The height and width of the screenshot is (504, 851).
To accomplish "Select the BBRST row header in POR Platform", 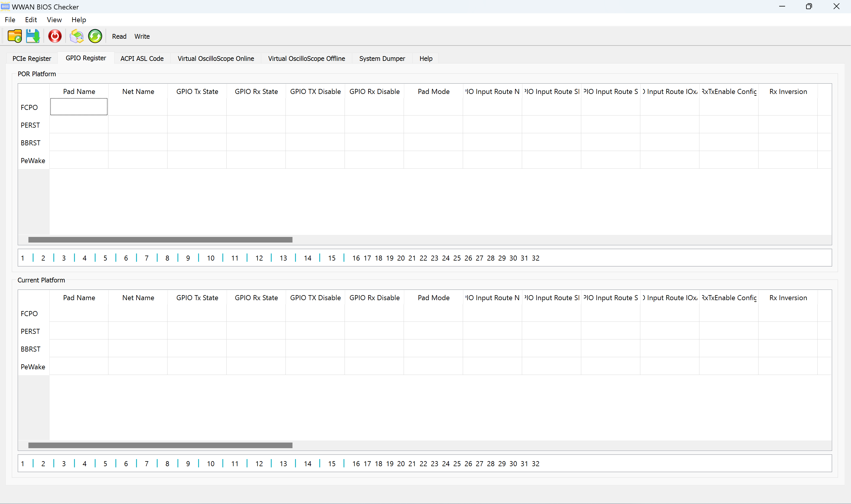I will (34, 143).
